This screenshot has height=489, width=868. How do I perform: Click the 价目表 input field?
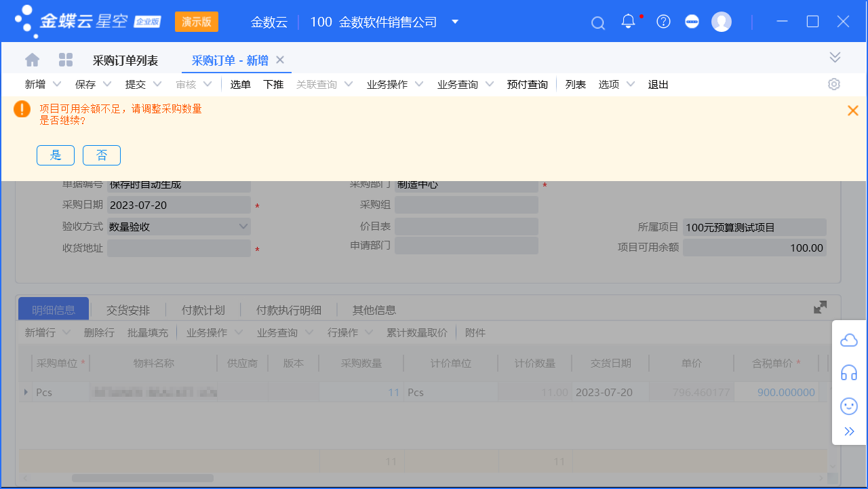tap(467, 227)
